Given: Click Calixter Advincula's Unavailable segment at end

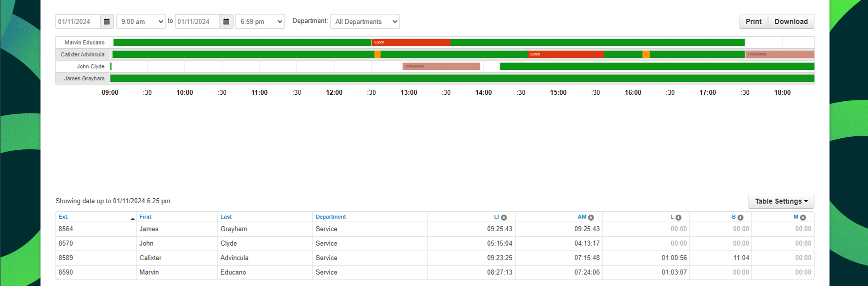Looking at the screenshot, I should click(779, 54).
